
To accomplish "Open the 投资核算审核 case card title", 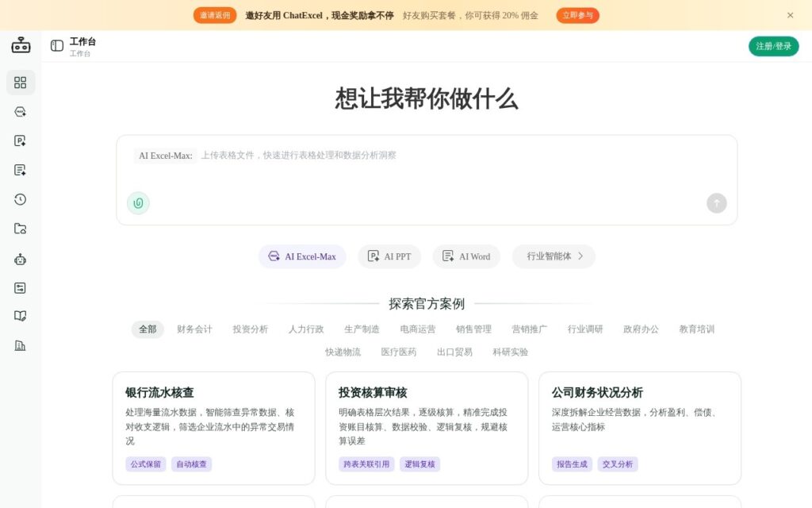I will [x=373, y=392].
